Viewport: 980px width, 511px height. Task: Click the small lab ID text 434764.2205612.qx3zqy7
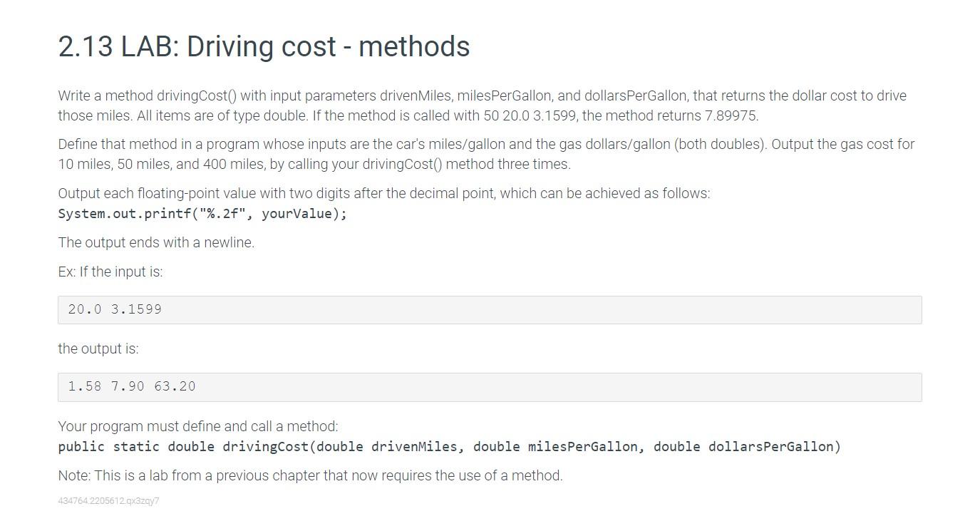click(x=108, y=501)
